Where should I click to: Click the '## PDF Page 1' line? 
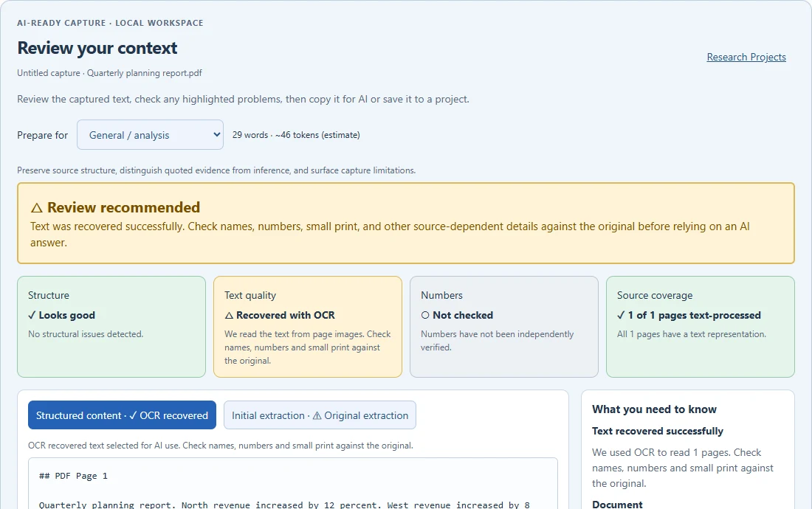pos(73,476)
